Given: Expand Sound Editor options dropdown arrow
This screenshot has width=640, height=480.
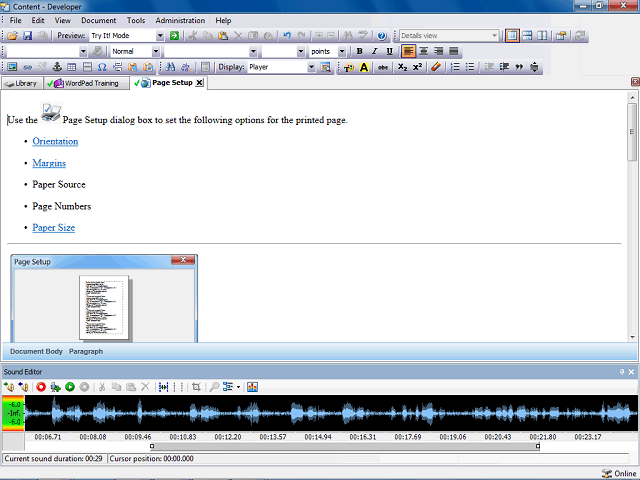Looking at the screenshot, I should tap(238, 387).
